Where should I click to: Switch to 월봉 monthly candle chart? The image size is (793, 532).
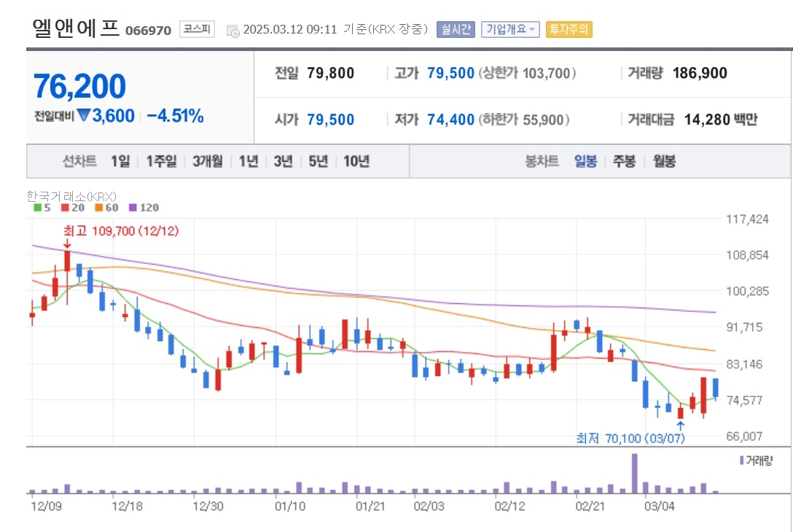point(664,161)
